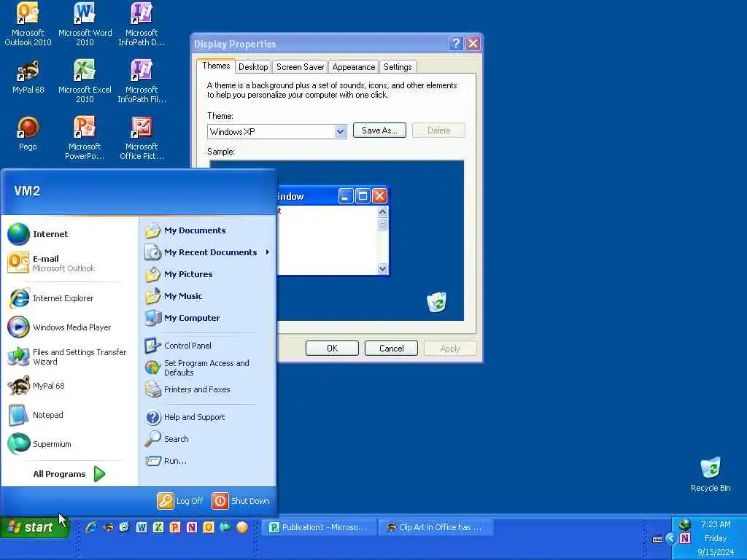Switch to the Desktop tab

(253, 67)
